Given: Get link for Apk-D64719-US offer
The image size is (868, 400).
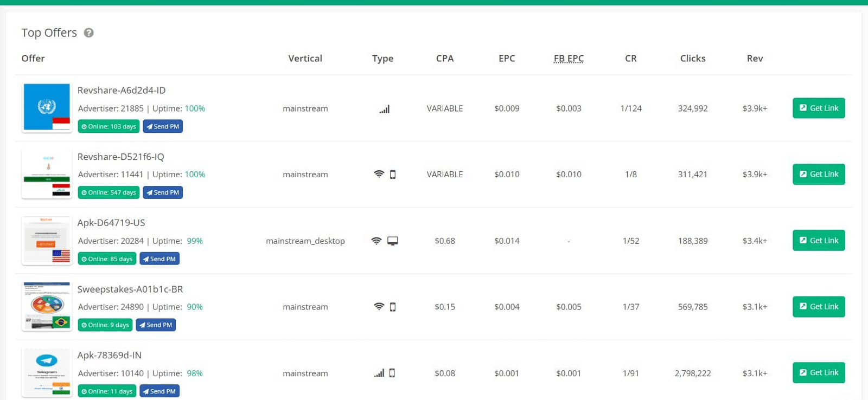Looking at the screenshot, I should [x=818, y=241].
